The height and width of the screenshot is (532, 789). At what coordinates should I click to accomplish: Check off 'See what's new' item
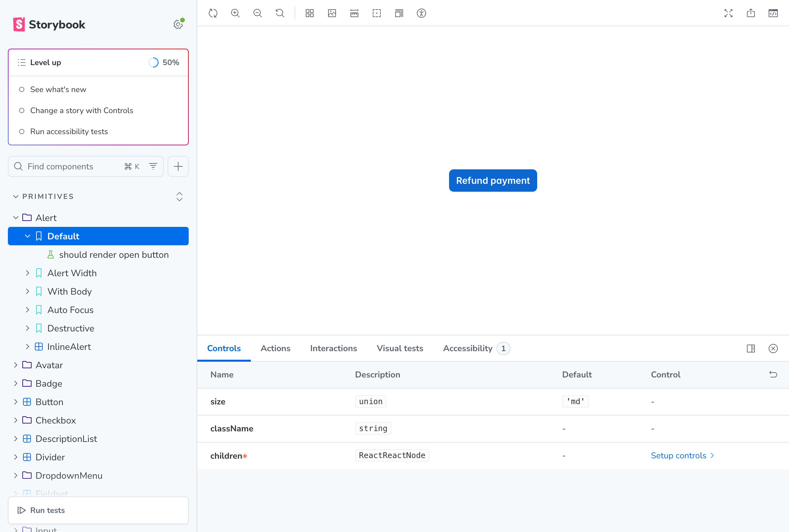(22, 89)
